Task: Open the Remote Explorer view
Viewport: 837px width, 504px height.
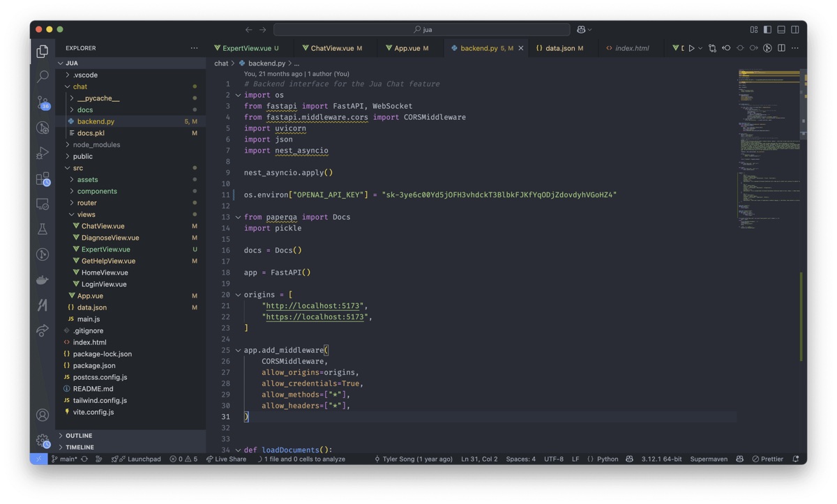Action: [43, 204]
